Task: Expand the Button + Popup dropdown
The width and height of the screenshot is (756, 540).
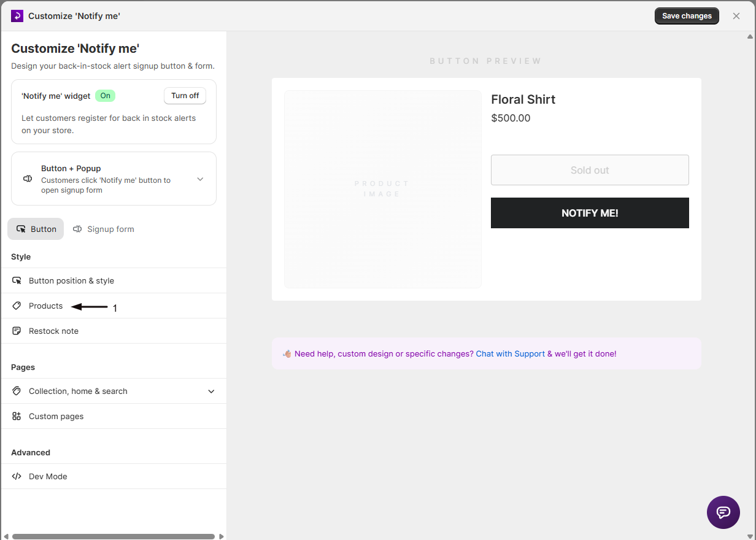Action: pos(200,179)
